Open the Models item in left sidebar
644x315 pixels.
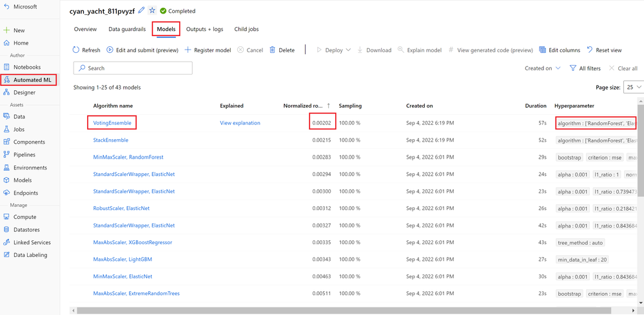pos(22,180)
